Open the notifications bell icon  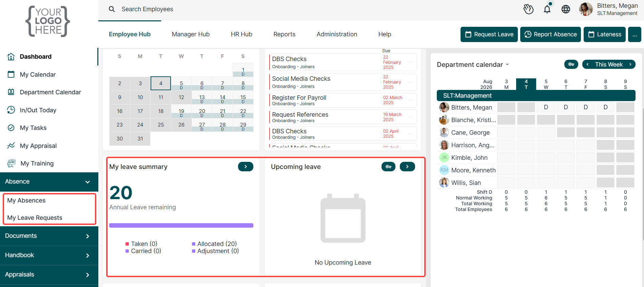547,9
